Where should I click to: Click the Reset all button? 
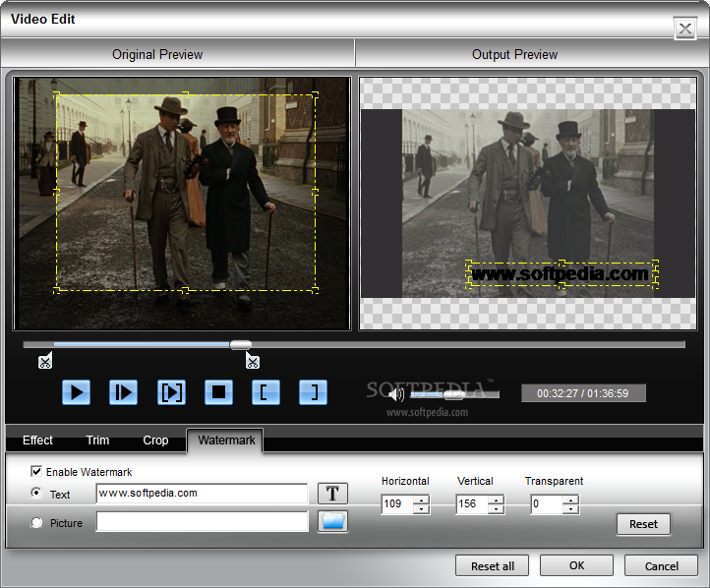coord(493,565)
